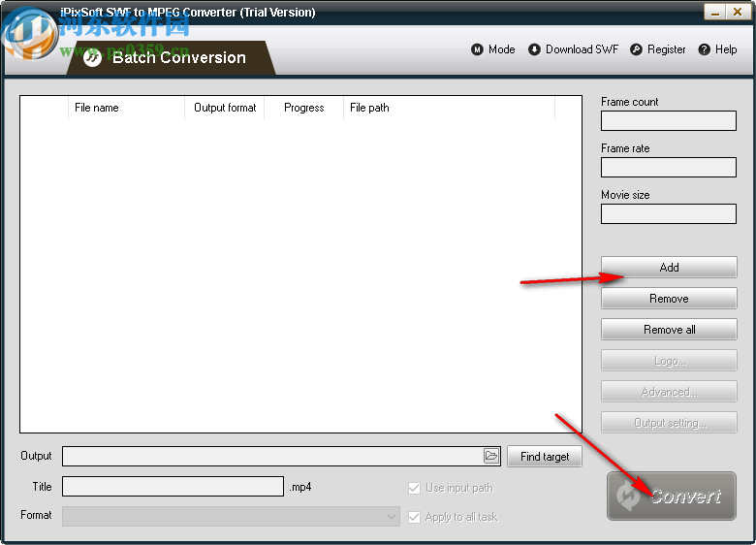
Task: Click the Register key icon
Action: pos(636,49)
